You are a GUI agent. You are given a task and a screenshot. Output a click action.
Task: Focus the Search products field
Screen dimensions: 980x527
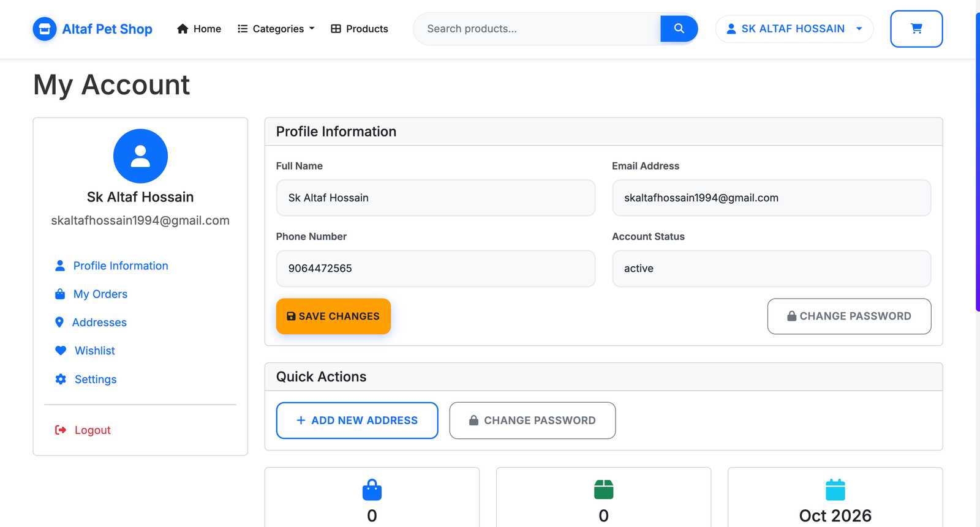click(x=537, y=29)
